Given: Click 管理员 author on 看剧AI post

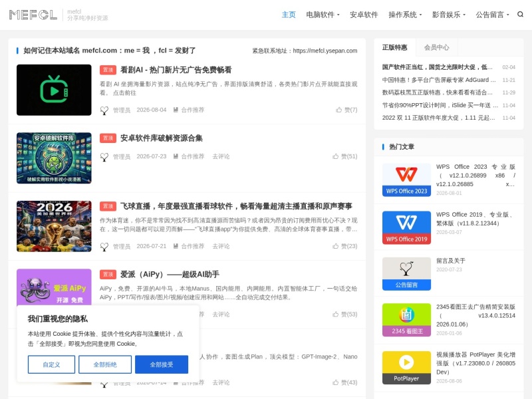Looking at the screenshot, I should point(122,110).
